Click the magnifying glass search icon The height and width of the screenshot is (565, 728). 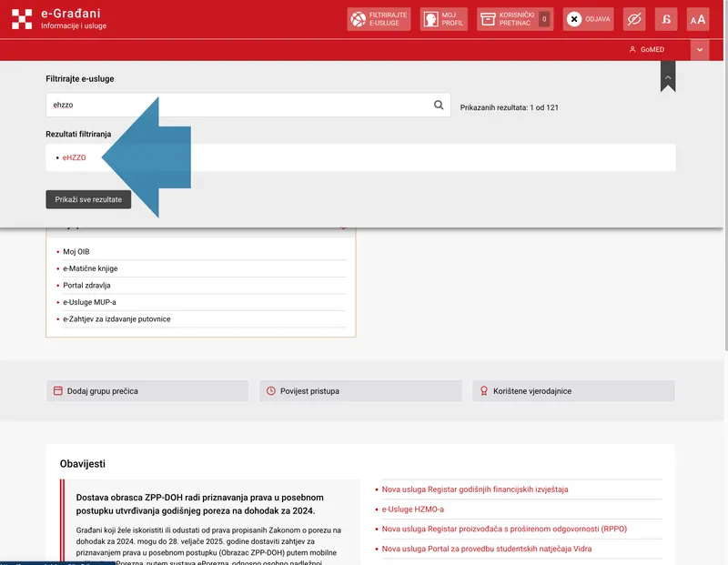[x=439, y=105]
